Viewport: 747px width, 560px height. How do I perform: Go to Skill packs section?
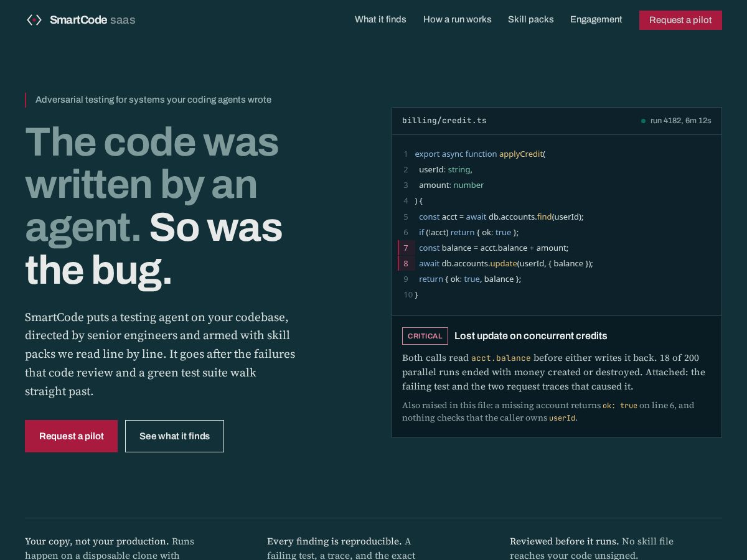pos(530,19)
